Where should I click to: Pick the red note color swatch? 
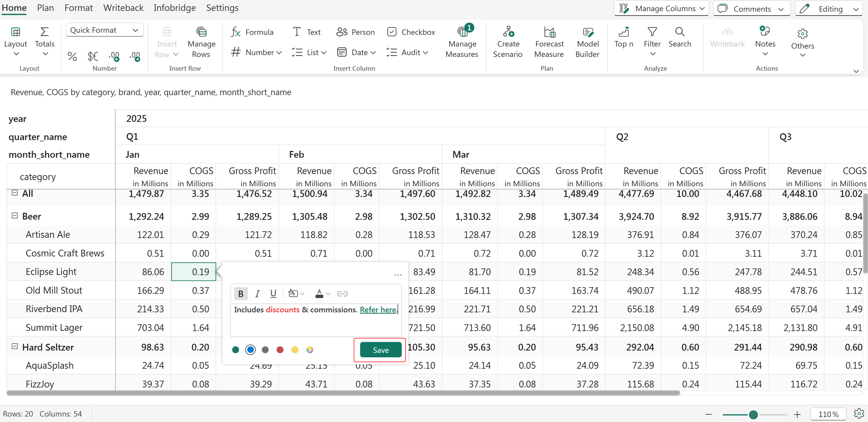280,350
